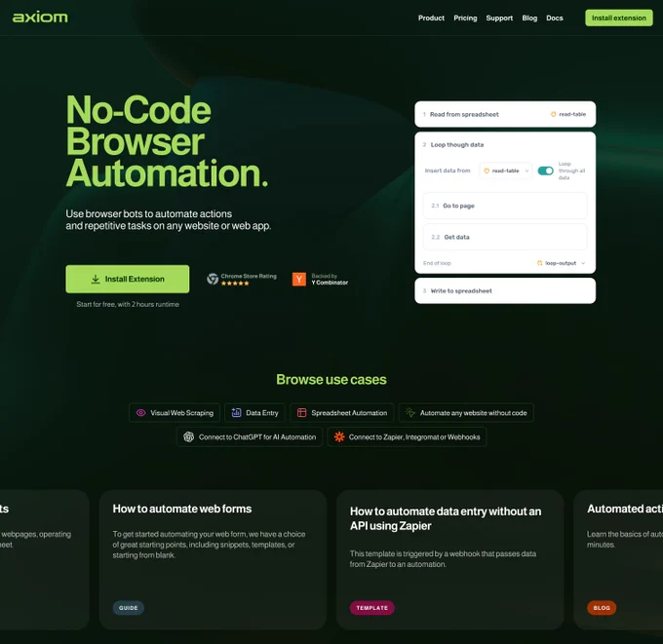
Task: Click the ChatGPT logo icon
Action: (x=188, y=436)
